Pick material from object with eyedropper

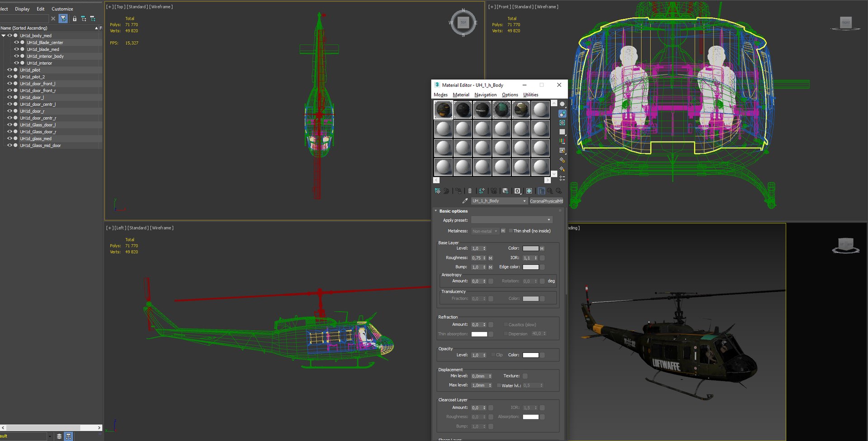pyautogui.click(x=465, y=201)
